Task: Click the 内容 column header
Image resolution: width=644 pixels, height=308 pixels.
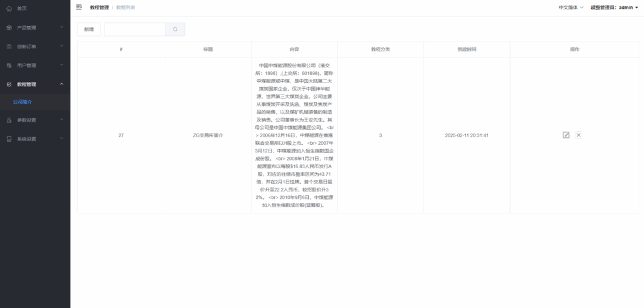Action: pos(294,49)
